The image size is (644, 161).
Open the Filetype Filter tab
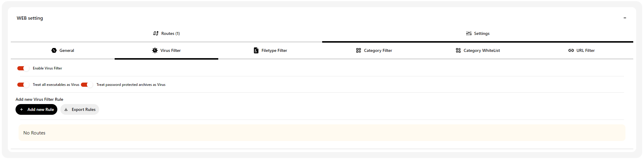[270, 51]
